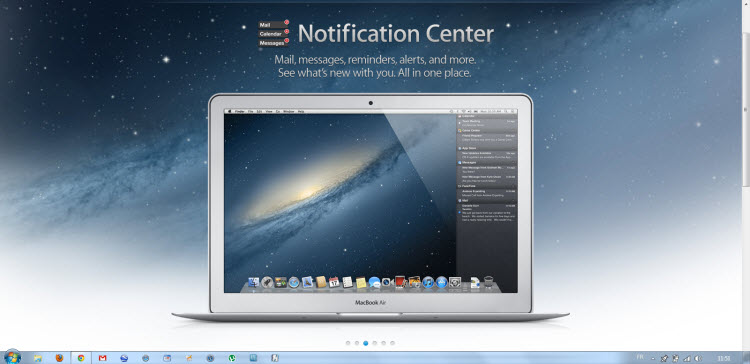Click the Notification Center heading

coord(396,33)
